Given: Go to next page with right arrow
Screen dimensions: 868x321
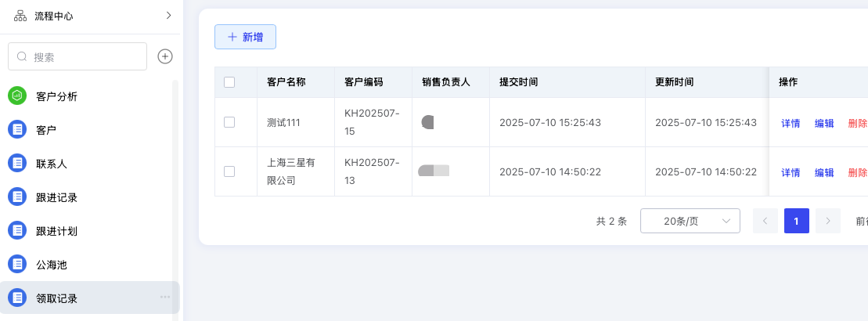Looking at the screenshot, I should [828, 221].
